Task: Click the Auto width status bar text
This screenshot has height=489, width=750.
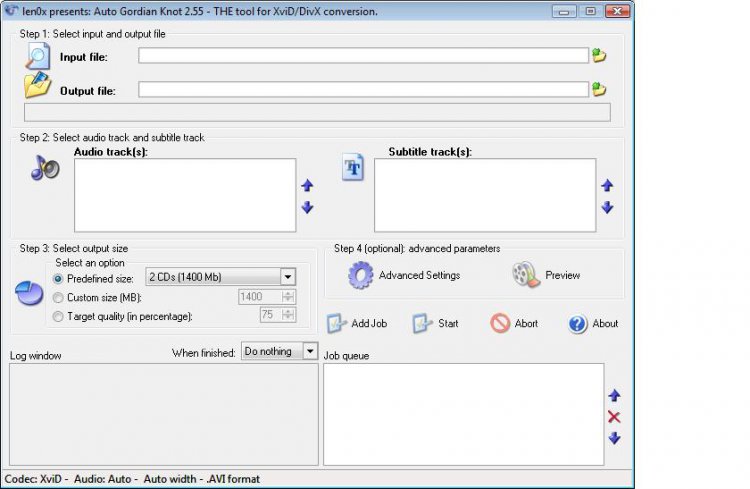Action: pyautogui.click(x=170, y=479)
